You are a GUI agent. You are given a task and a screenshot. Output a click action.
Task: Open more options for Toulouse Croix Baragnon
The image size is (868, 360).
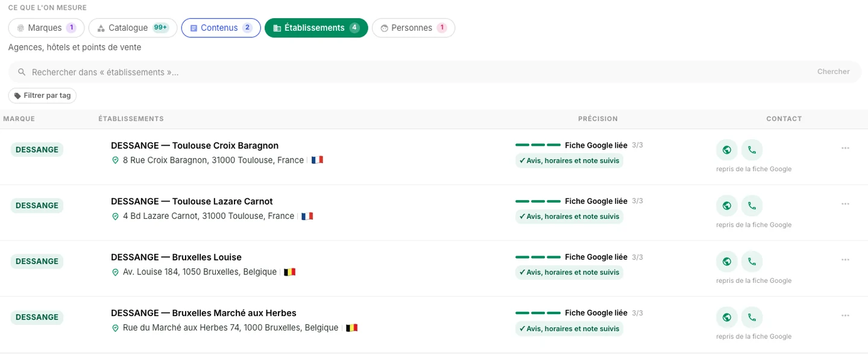tap(845, 148)
